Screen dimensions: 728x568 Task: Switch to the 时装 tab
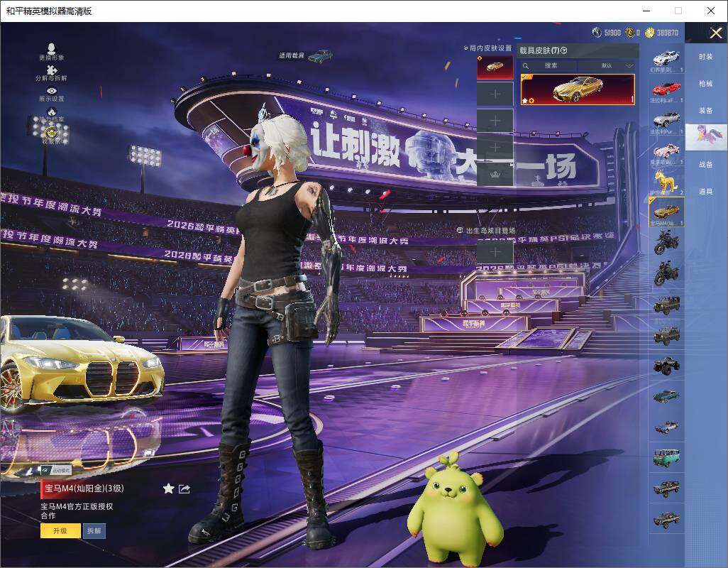(706, 57)
